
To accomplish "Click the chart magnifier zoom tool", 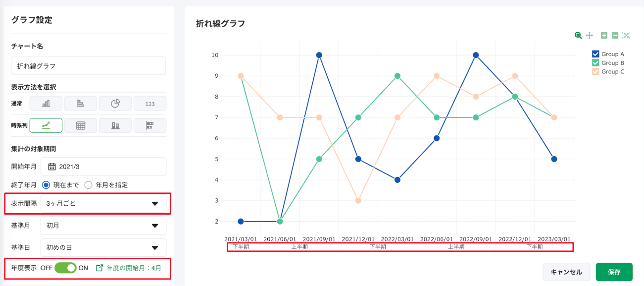I will (x=578, y=35).
